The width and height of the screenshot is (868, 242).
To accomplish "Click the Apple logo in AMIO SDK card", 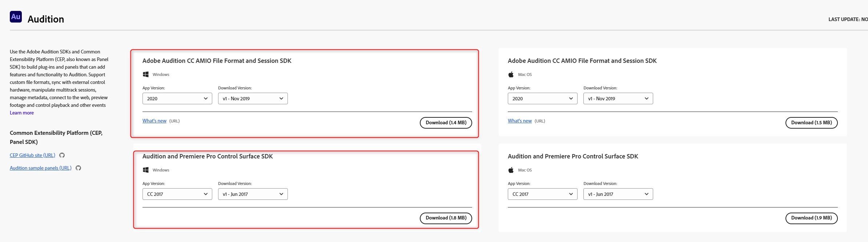I will (511, 74).
